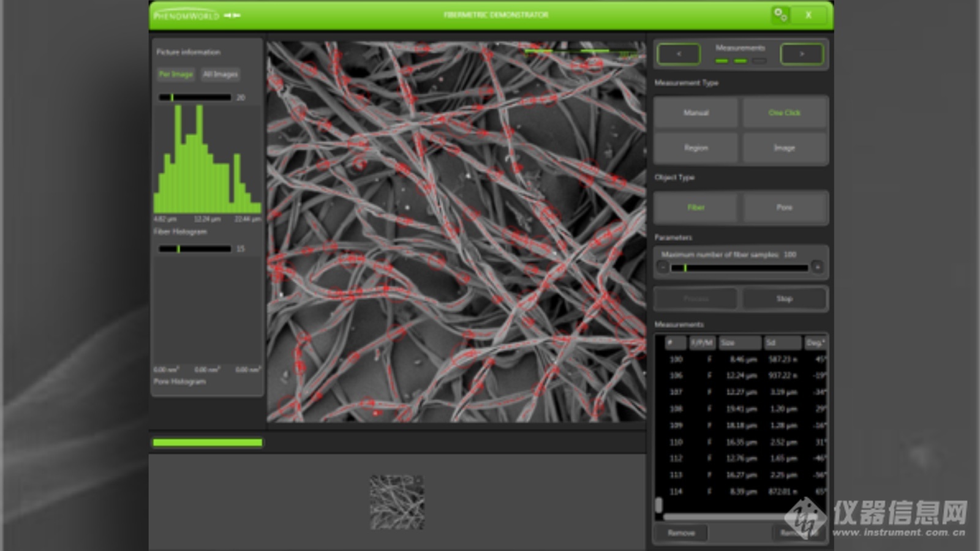The image size is (980, 551).
Task: Adjust the maximum fiber samples slider
Action: point(739,268)
